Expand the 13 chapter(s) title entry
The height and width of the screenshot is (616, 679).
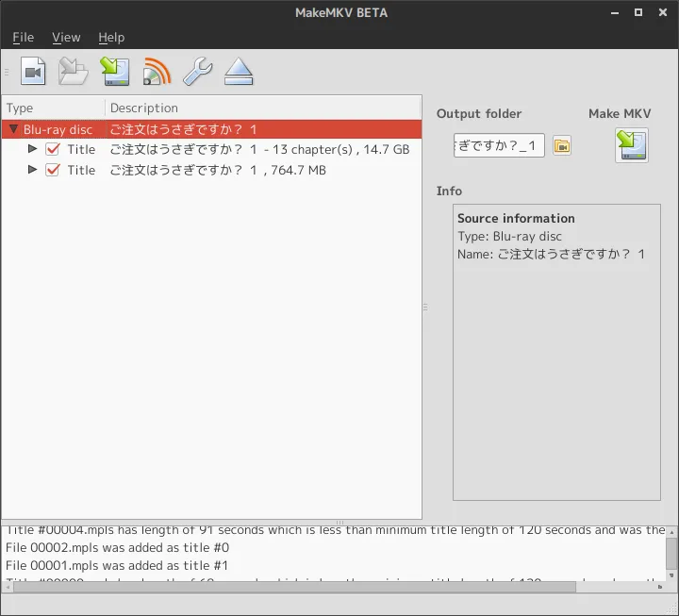33,149
